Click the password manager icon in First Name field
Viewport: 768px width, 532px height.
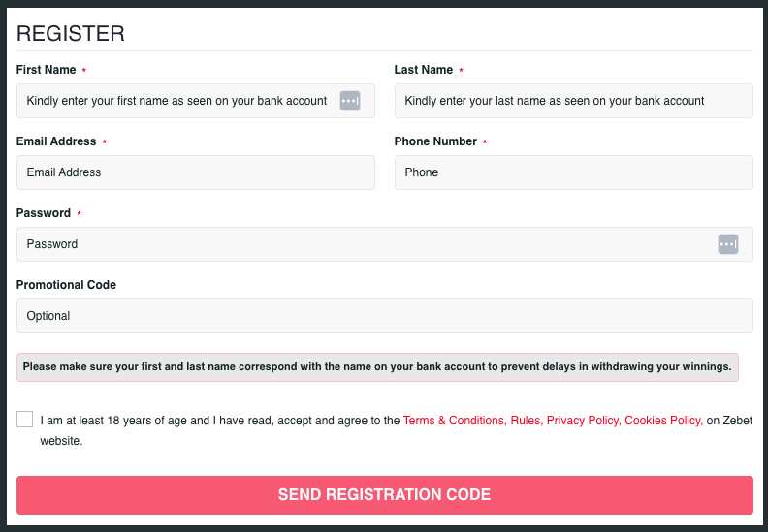point(350,101)
